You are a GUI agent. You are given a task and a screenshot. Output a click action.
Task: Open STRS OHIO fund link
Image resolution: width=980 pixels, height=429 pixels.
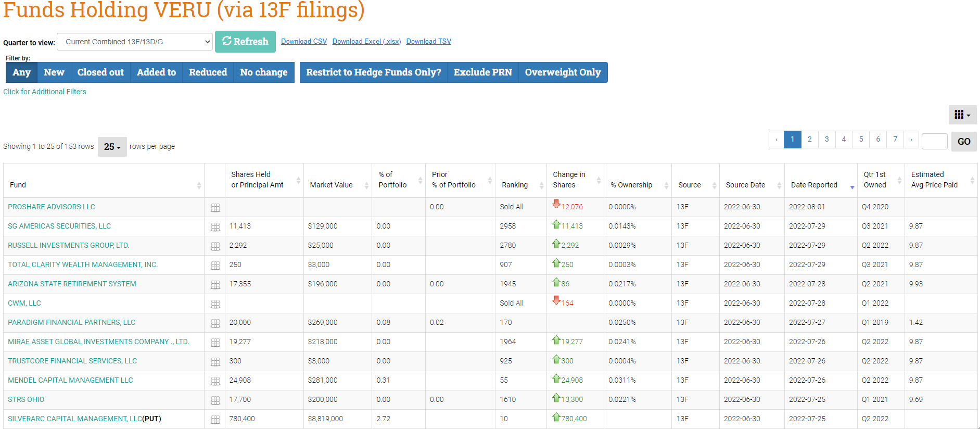point(26,399)
